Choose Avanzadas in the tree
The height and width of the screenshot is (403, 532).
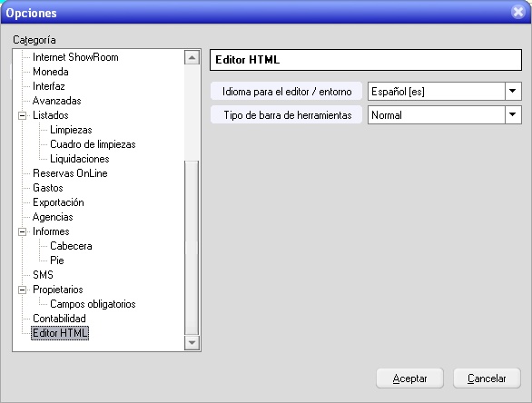pos(56,101)
